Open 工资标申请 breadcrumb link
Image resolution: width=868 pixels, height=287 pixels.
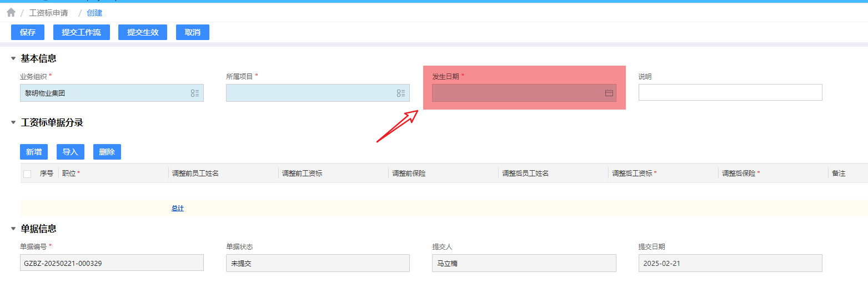(x=48, y=13)
